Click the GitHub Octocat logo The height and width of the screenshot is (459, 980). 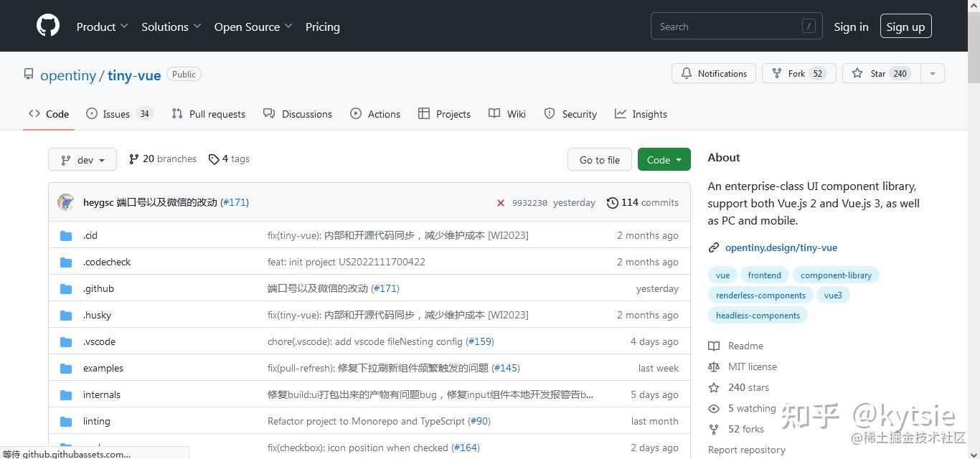pos(47,24)
